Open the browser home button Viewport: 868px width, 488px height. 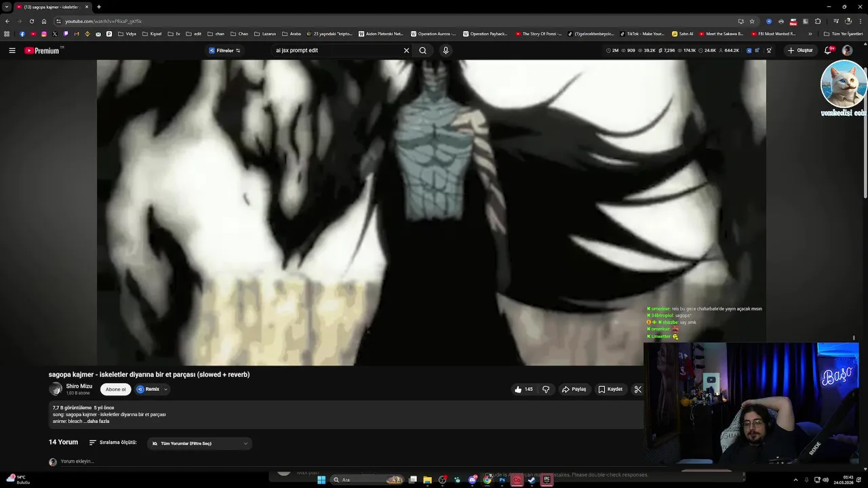(x=44, y=21)
